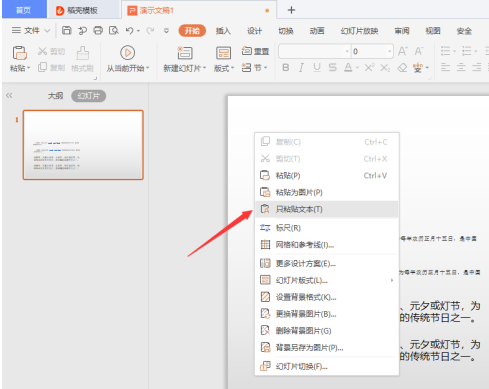489x389 pixels.
Task: Toggle Subscript formatting
Action: click(385, 68)
